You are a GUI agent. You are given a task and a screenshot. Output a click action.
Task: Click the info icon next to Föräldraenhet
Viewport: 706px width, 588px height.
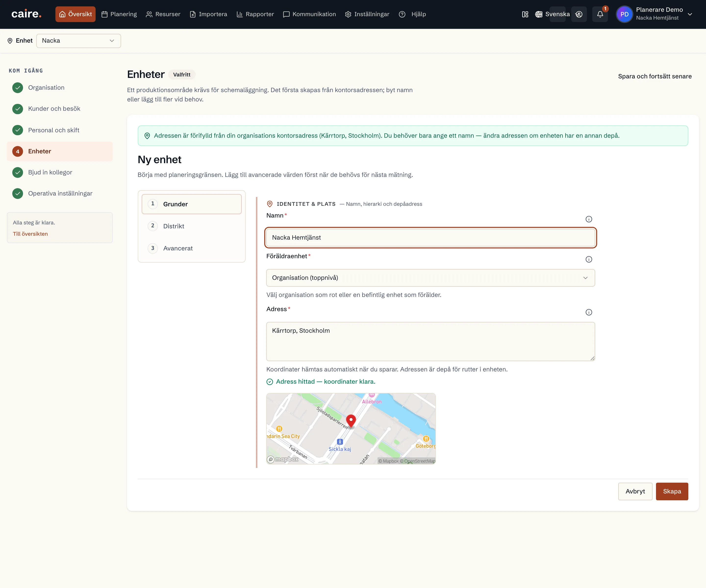(589, 259)
